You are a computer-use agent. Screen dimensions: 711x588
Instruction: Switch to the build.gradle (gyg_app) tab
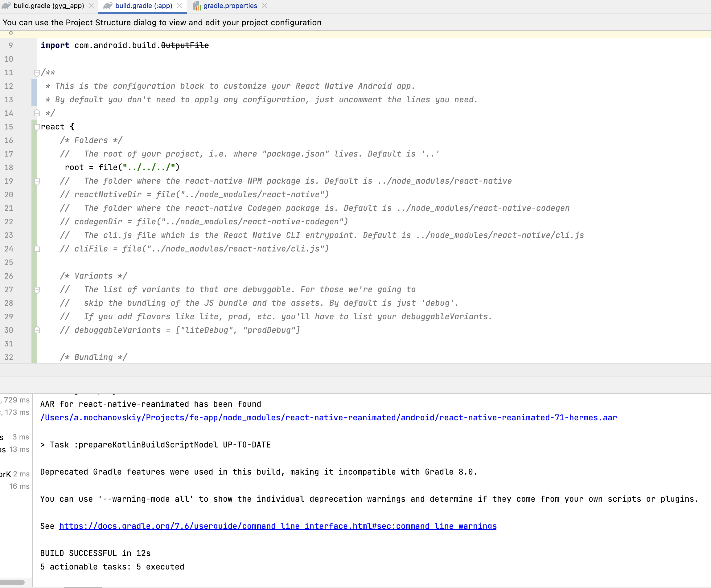point(49,6)
